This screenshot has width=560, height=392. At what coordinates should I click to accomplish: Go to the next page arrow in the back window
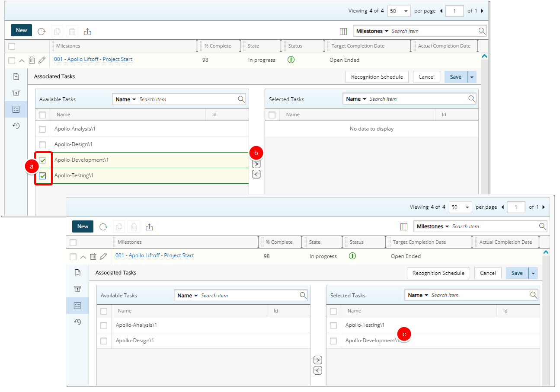(x=482, y=11)
